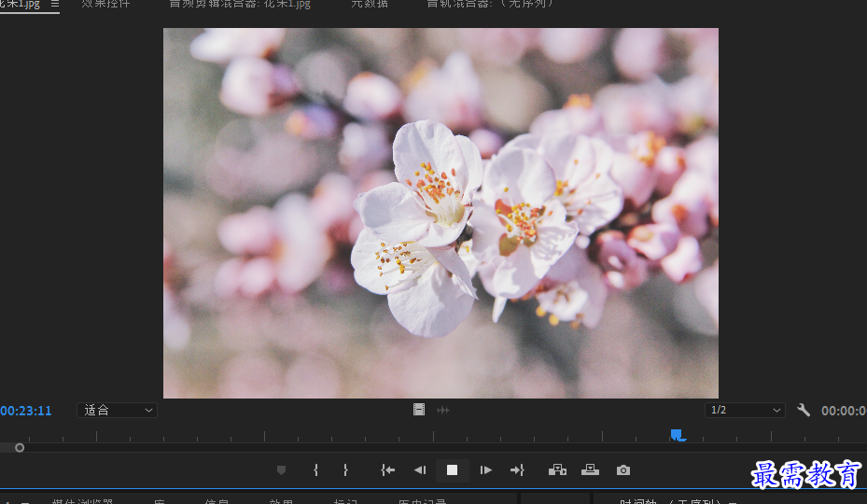
Task: Click the source image preview of flowers
Action: pyautogui.click(x=440, y=213)
